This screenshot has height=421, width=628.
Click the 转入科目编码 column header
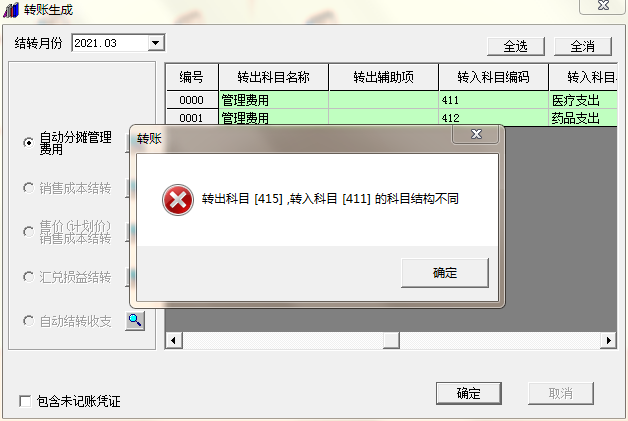[493, 77]
